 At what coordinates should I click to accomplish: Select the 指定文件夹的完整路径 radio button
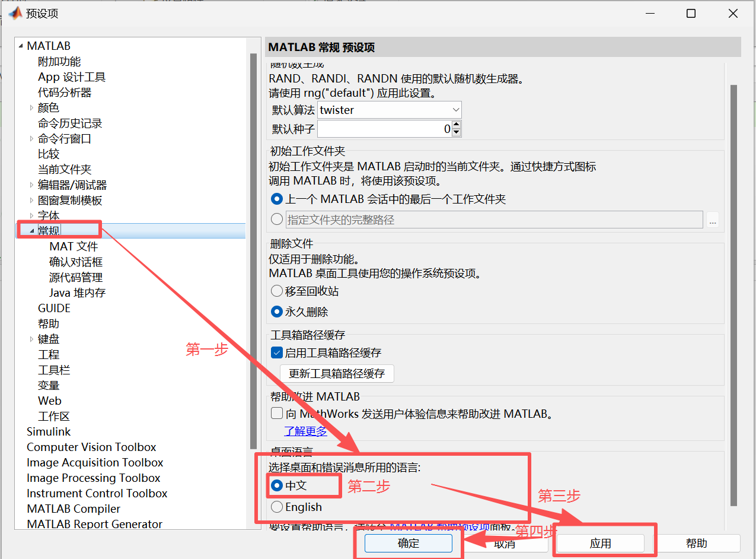[276, 220]
